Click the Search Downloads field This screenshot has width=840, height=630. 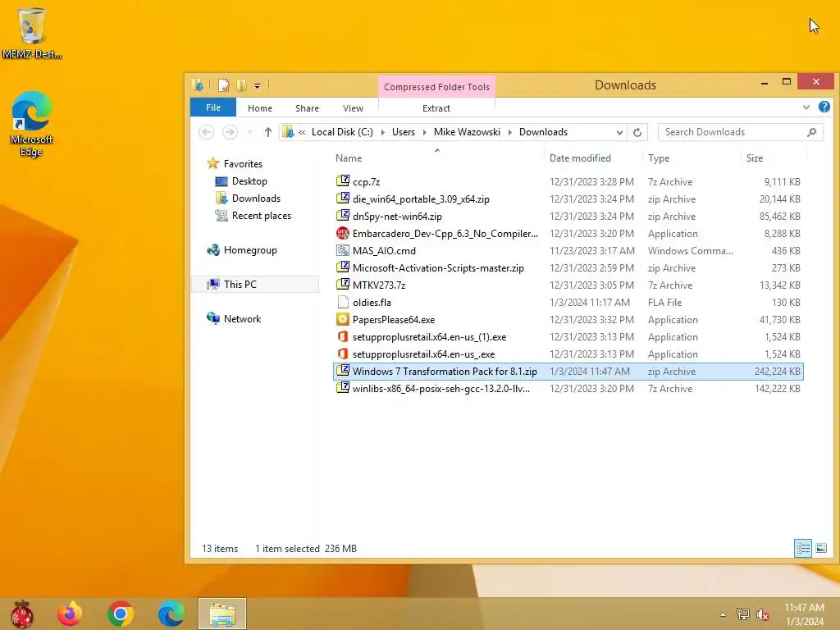741,132
